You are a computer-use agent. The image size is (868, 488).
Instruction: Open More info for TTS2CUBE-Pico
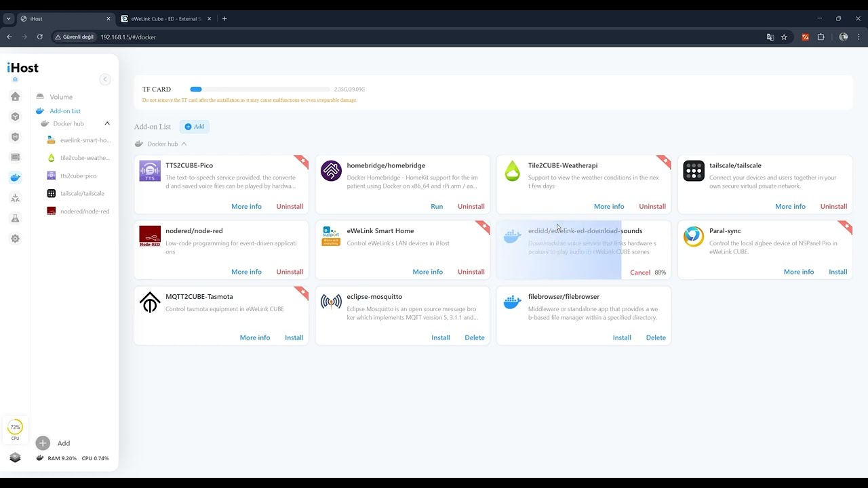(x=246, y=207)
